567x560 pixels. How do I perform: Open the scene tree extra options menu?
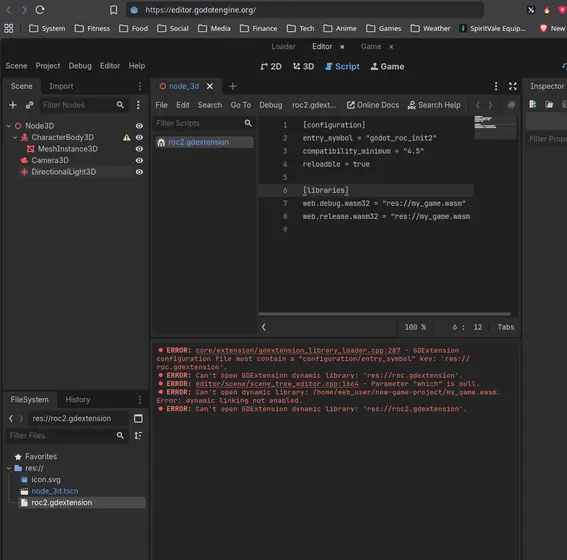(138, 105)
